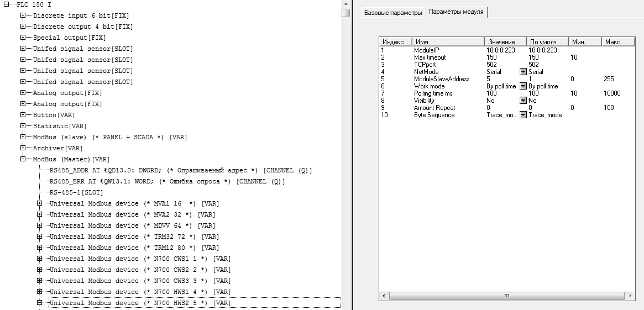This screenshot has width=644, height=310.
Task: Select the RS-485-1[SLOT] tree item
Action: point(76,192)
